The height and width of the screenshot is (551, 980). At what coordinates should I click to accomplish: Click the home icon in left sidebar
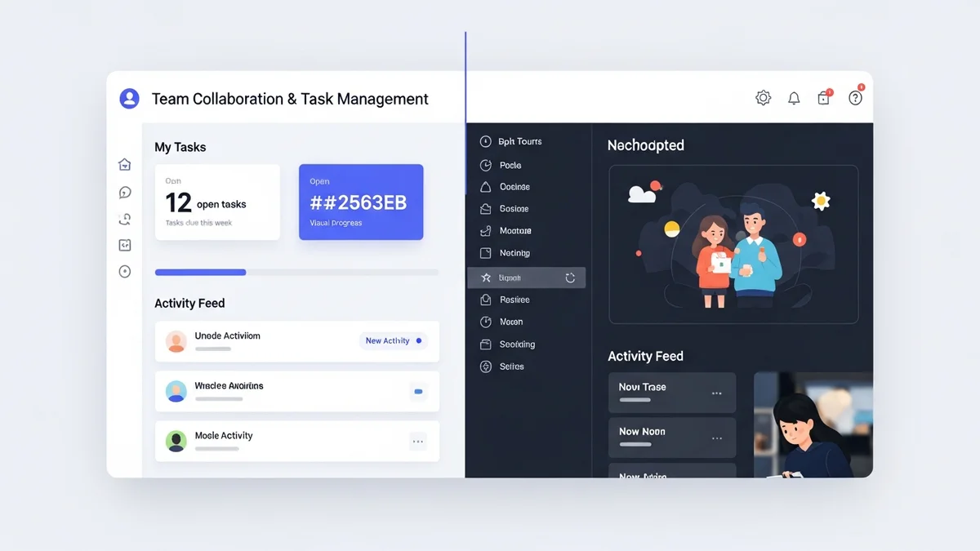pos(125,165)
